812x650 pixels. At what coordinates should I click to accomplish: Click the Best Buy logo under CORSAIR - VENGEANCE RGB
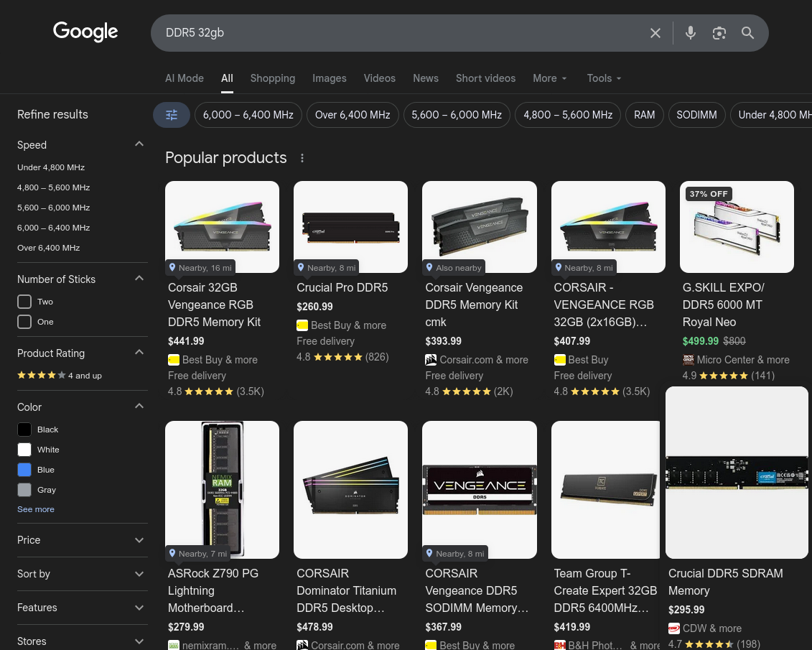[x=559, y=359]
